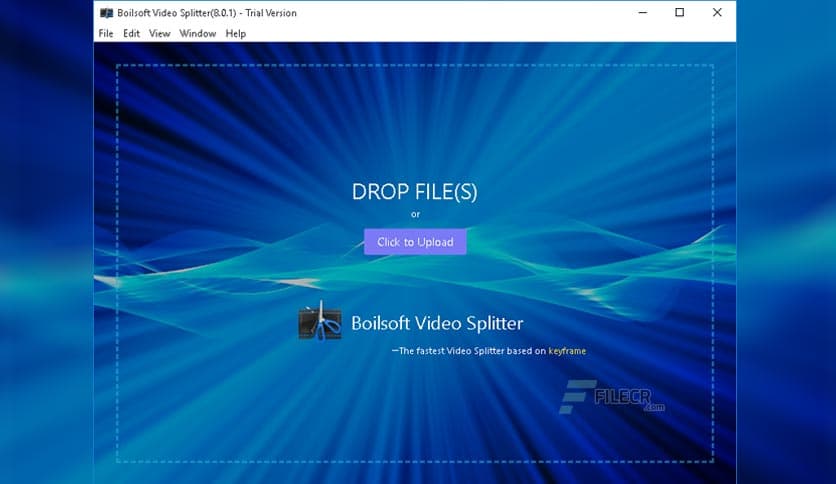Click the scissors film logo icon

(x=320, y=321)
